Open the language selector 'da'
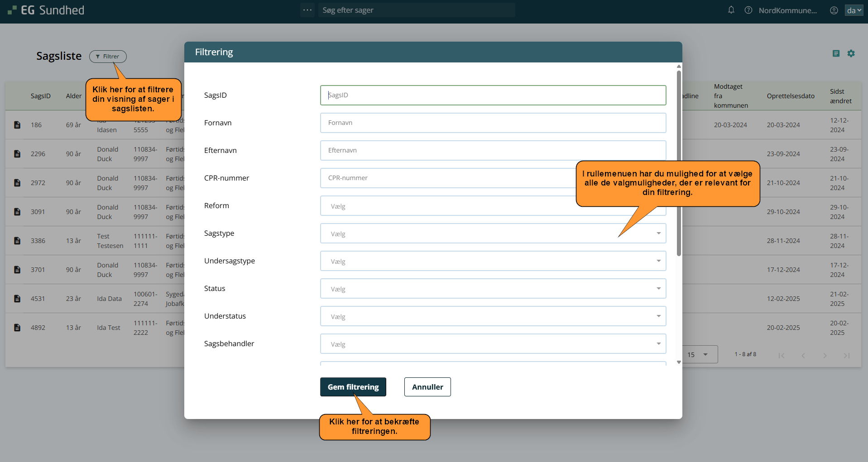This screenshot has height=462, width=868. (854, 10)
